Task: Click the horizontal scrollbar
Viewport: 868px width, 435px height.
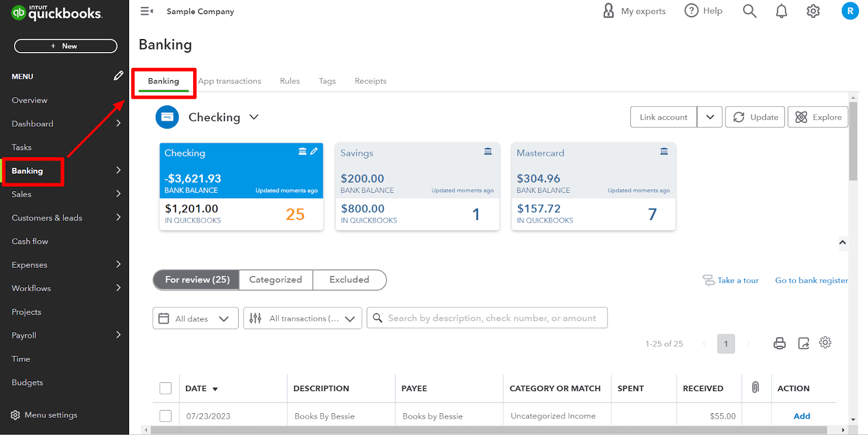Action: pos(488,430)
